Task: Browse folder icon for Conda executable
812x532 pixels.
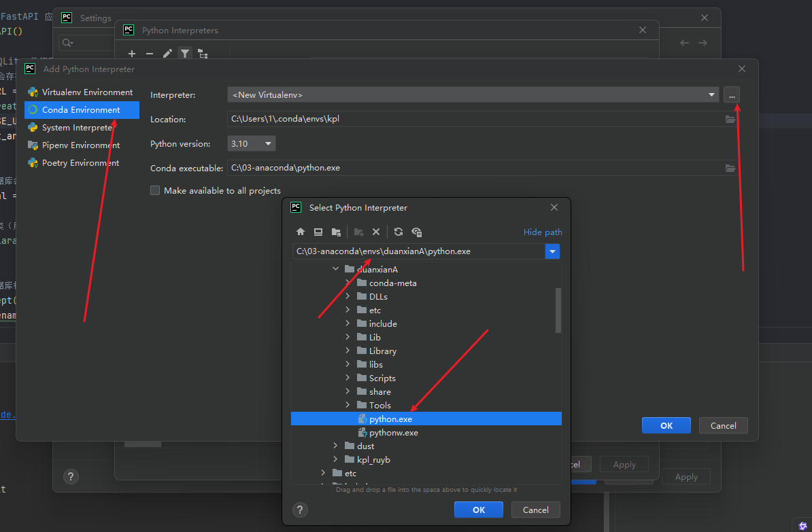Action: pyautogui.click(x=730, y=168)
